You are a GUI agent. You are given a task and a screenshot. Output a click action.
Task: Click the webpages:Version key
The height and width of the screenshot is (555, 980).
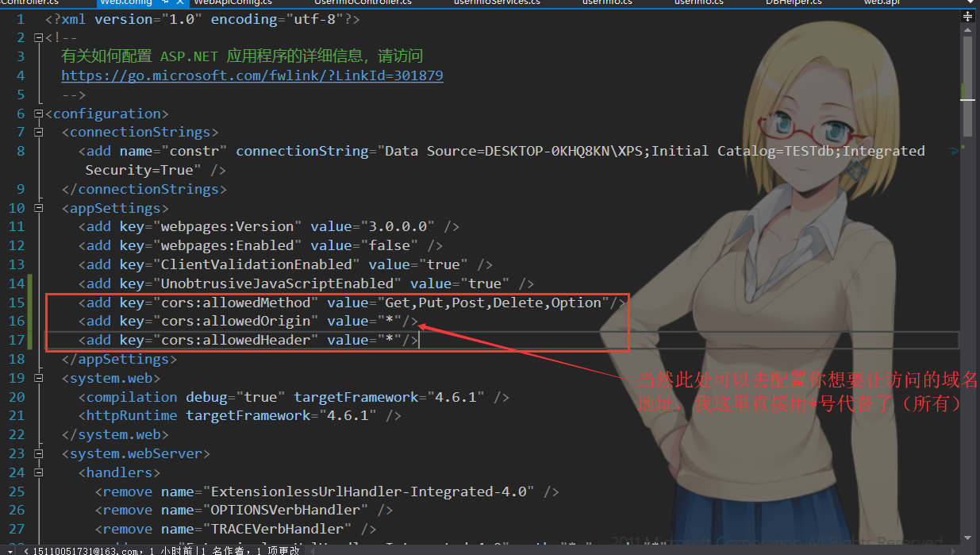point(228,226)
